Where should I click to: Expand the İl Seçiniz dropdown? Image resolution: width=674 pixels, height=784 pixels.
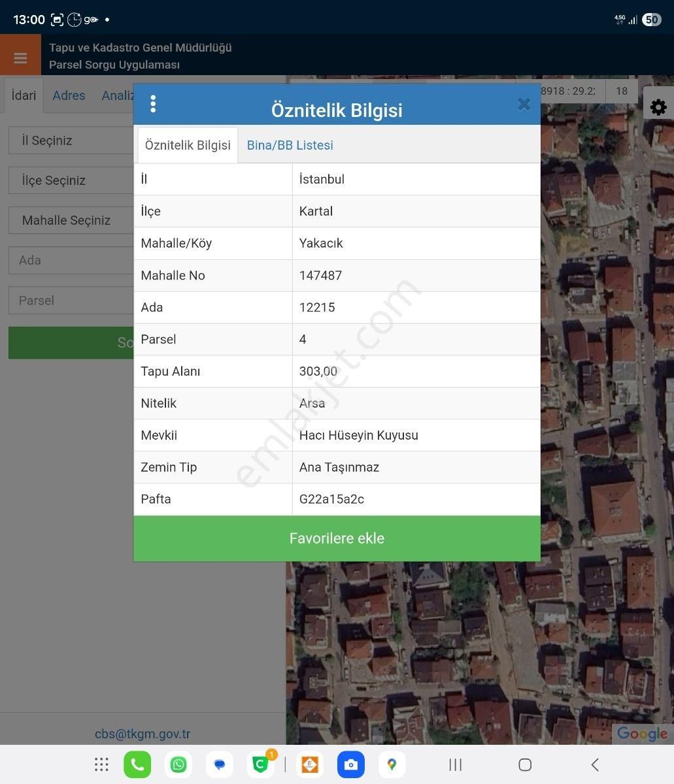[x=71, y=140]
